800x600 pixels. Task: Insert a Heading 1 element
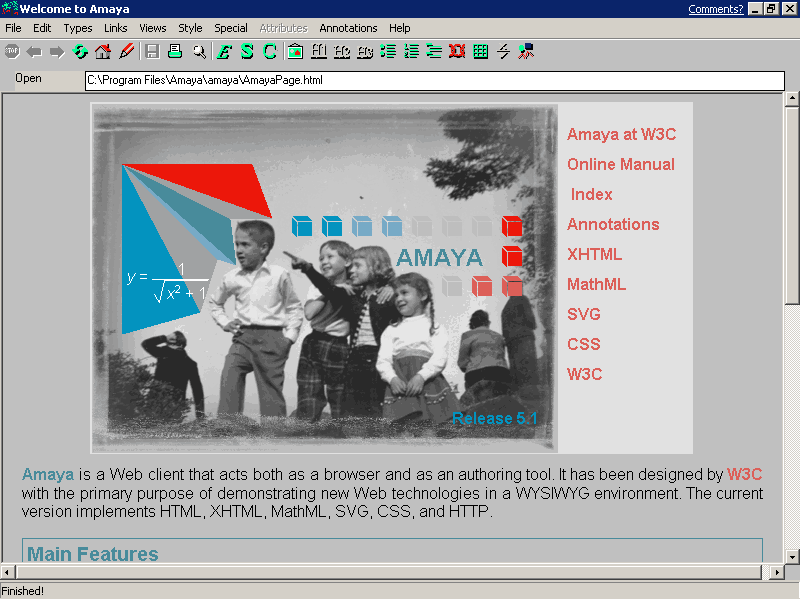[319, 52]
